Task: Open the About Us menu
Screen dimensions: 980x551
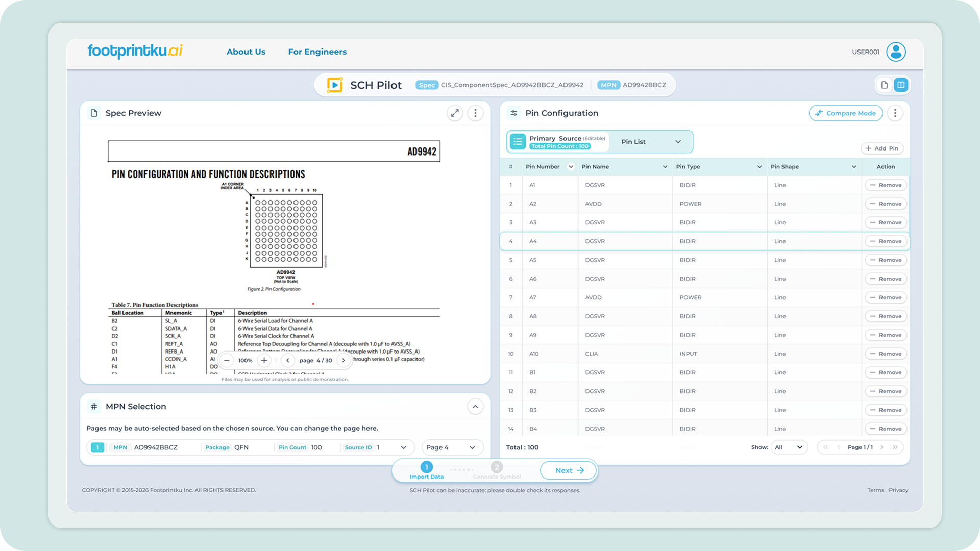Action: pyautogui.click(x=246, y=52)
